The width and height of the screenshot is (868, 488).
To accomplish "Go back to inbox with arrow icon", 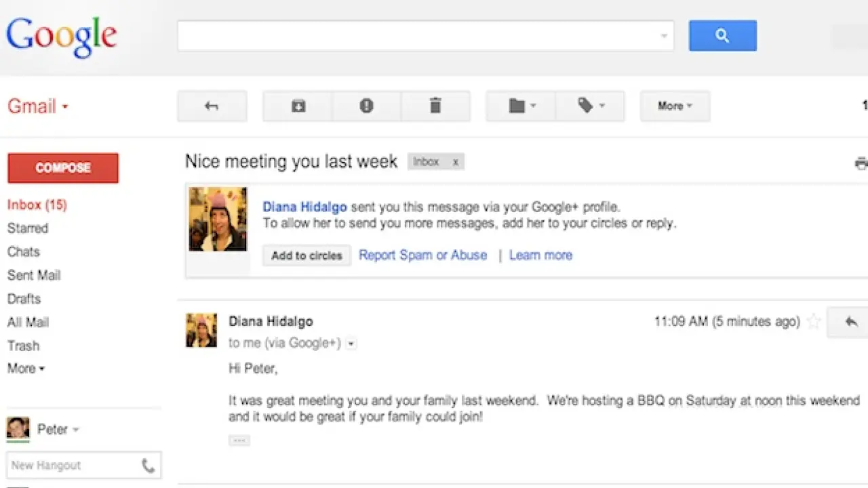I will pyautogui.click(x=212, y=106).
